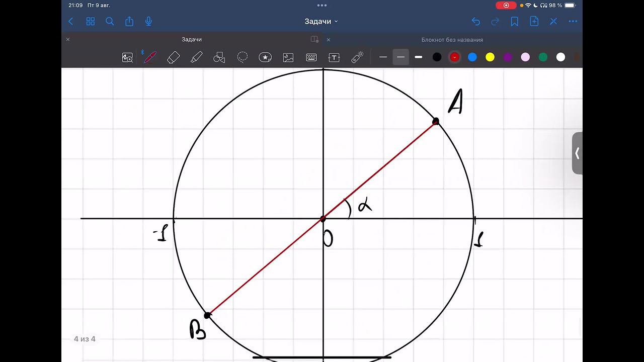Pick the blue pen color
This screenshot has height=362, width=644.
click(472, 57)
